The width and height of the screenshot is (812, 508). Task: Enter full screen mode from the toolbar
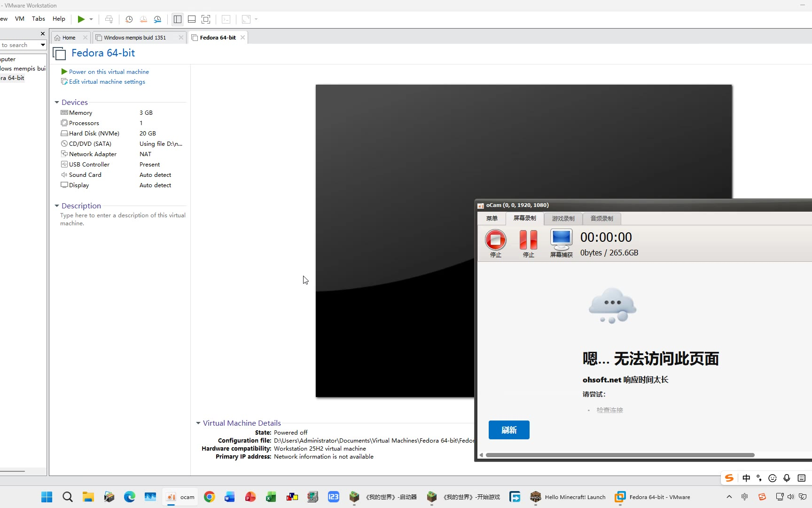206,19
